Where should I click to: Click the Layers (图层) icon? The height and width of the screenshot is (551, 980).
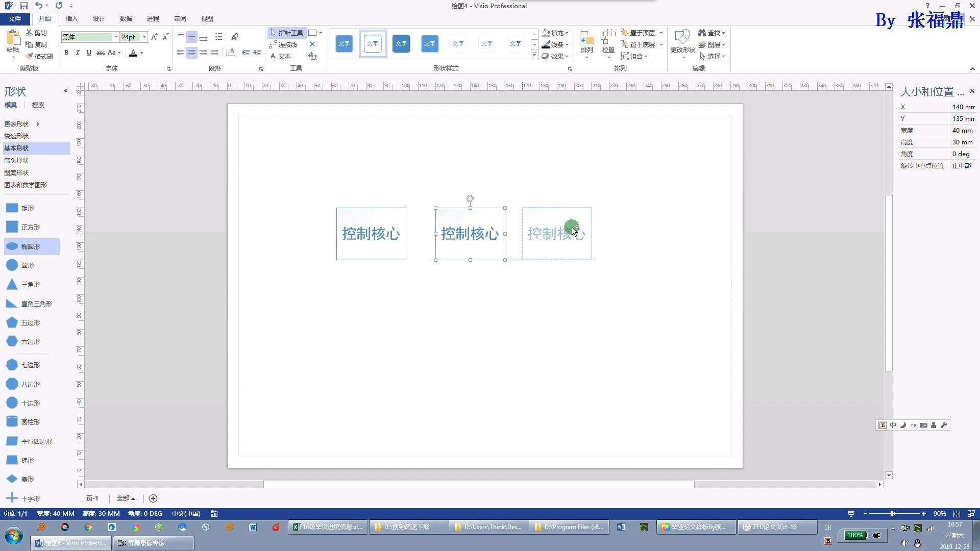702,44
